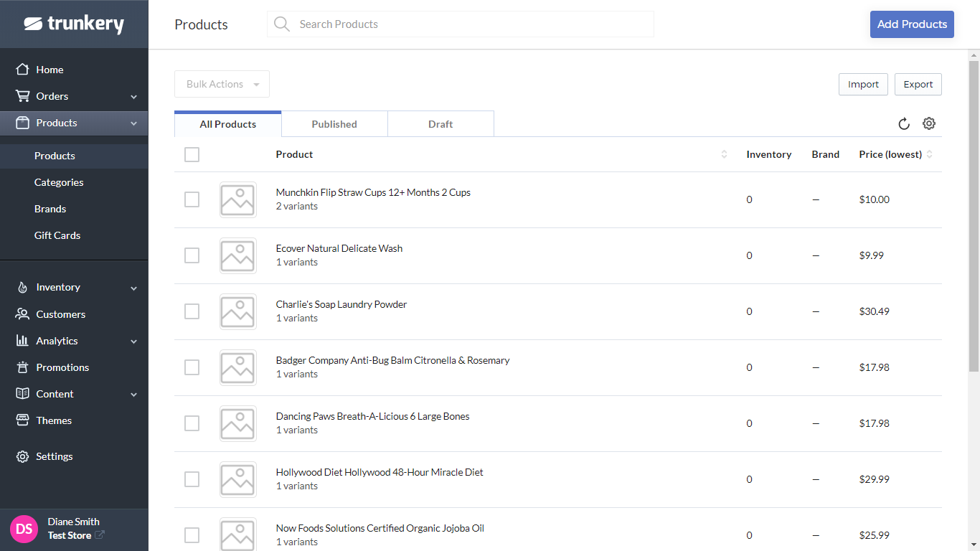Click Badger Company Anti-Bug Balm image placeholder

[x=237, y=367]
